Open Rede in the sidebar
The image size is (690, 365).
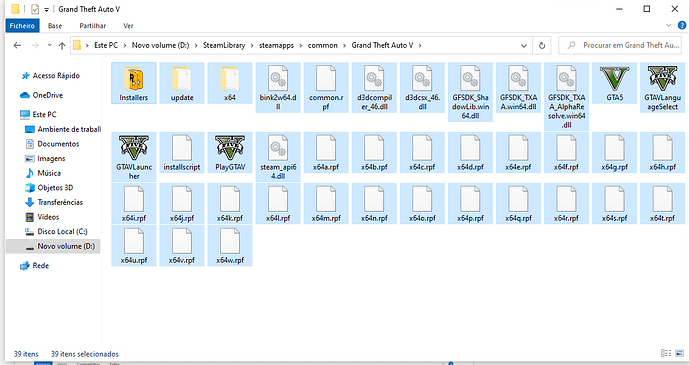coord(40,266)
